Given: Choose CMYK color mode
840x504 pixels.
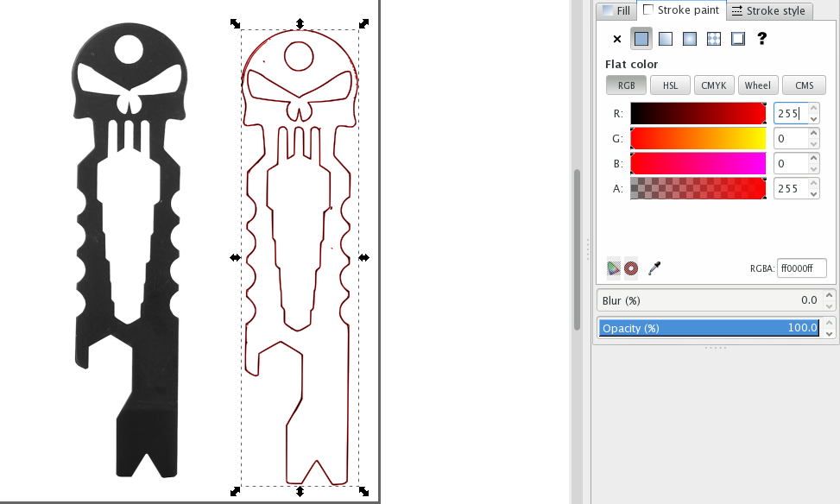Looking at the screenshot, I should click(x=714, y=85).
